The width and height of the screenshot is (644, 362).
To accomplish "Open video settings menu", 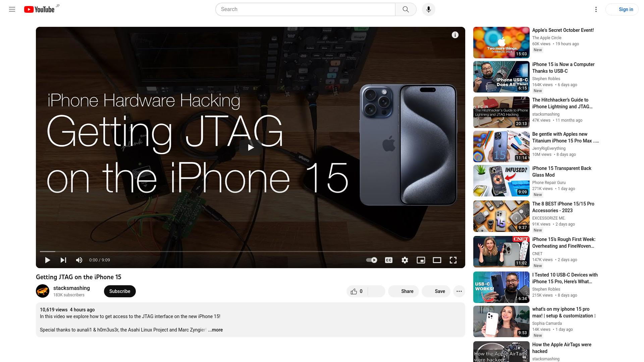I will (405, 260).
